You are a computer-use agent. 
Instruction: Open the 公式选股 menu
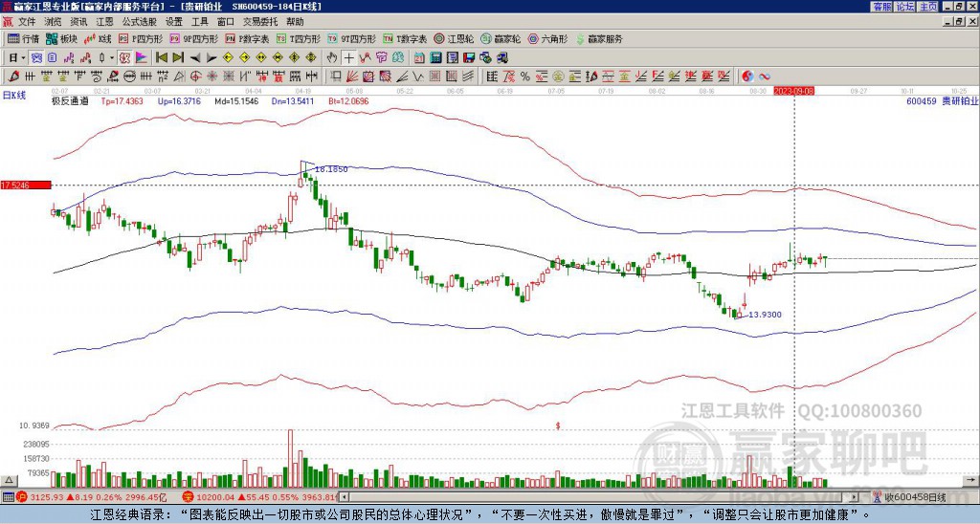point(140,22)
